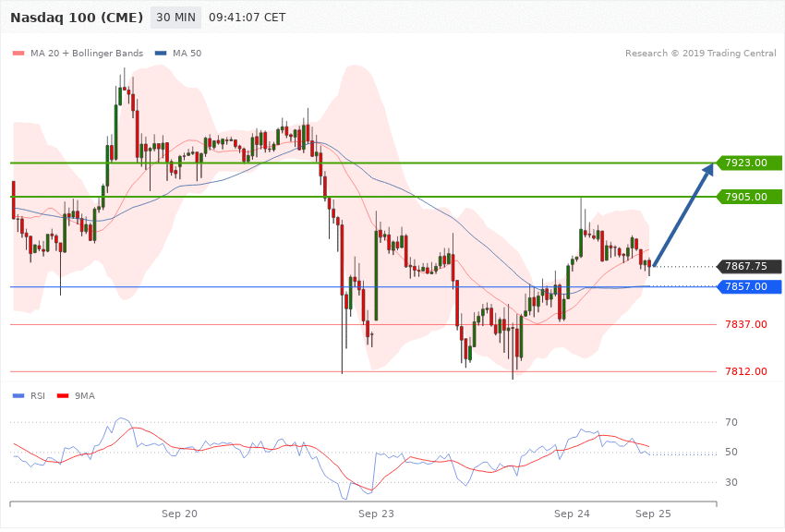
Task: Click the 9MA legend red swatch
Action: click(63, 396)
